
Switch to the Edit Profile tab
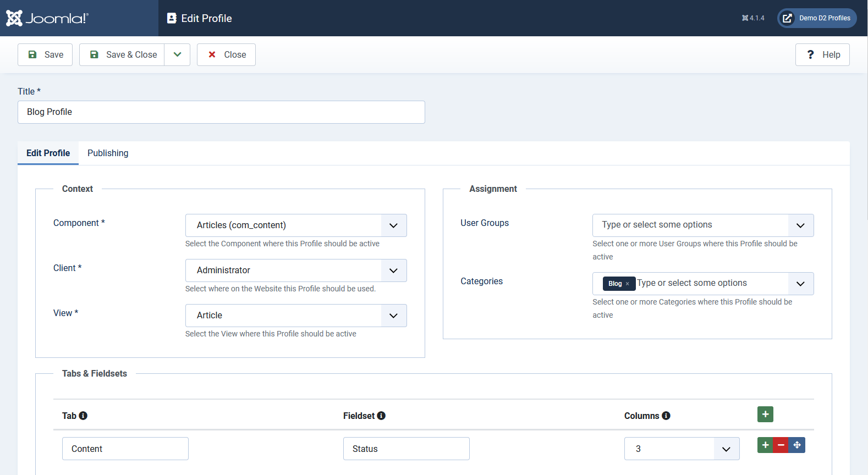48,153
